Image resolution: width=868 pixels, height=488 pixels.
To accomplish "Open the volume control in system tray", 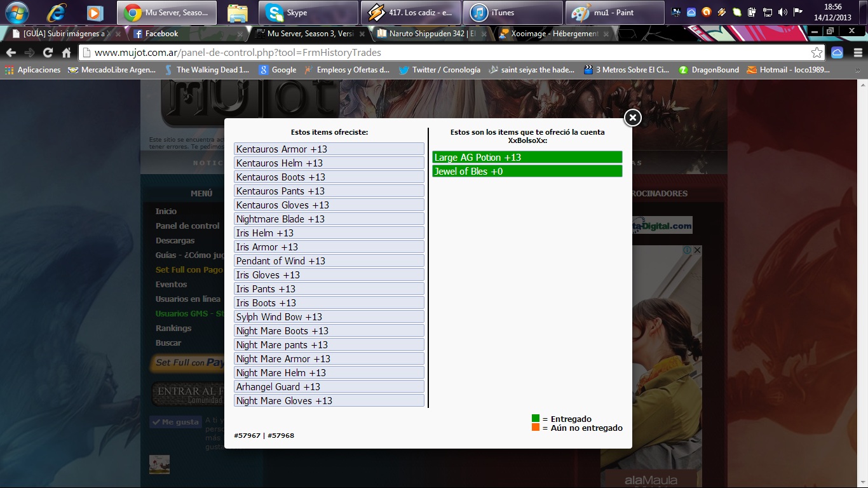I will (782, 12).
